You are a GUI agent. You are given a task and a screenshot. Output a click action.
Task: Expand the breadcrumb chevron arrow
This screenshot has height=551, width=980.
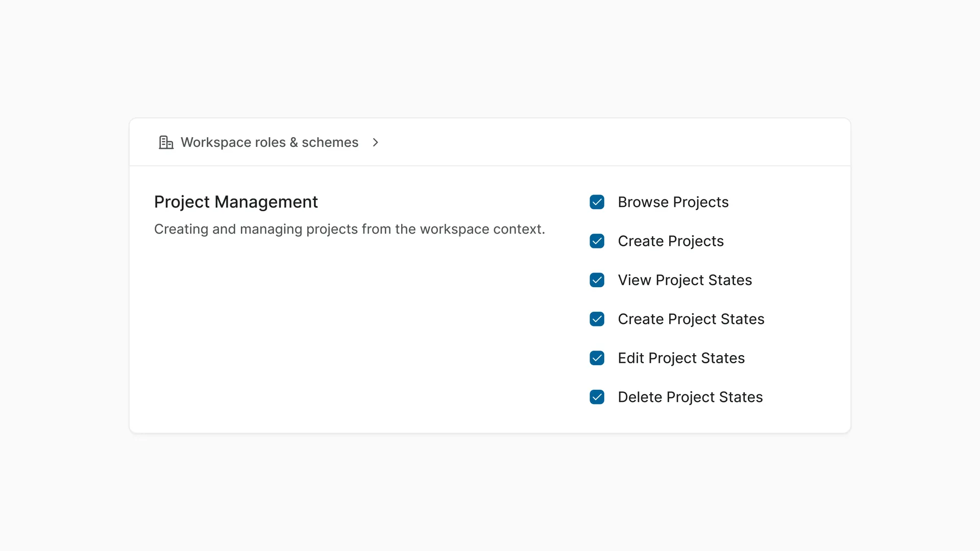[376, 142]
